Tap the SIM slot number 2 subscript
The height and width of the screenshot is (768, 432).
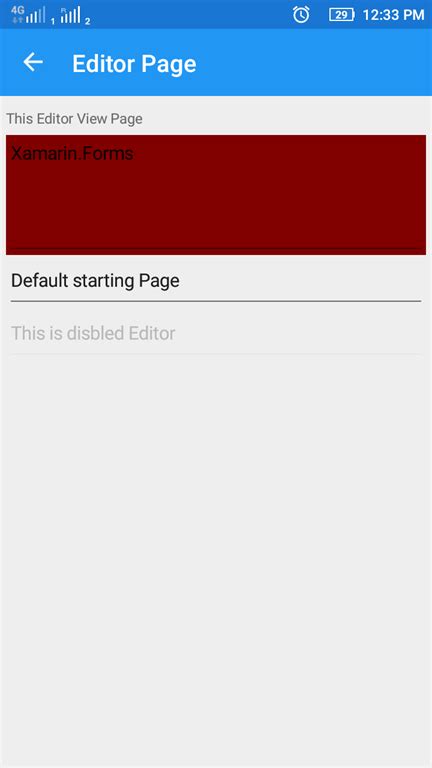87,22
